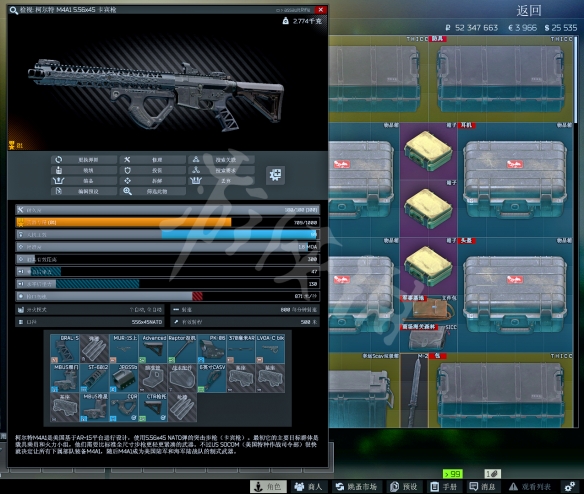Open the 跳蚤市场 flea market tab
This screenshot has width=584, height=494.
point(356,487)
